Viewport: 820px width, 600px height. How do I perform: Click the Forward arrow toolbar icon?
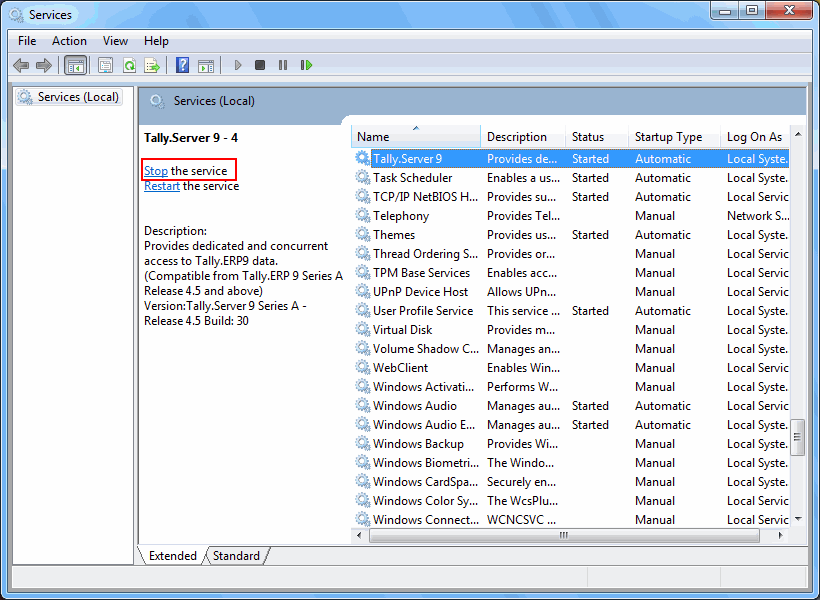44,65
